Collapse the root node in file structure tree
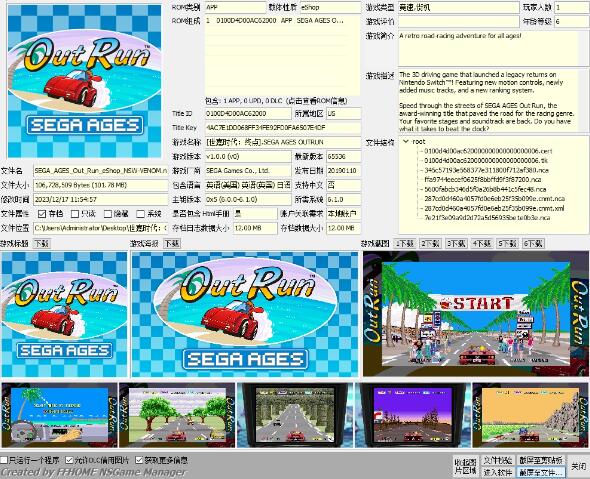This screenshot has width=590, height=479. pyautogui.click(x=406, y=141)
